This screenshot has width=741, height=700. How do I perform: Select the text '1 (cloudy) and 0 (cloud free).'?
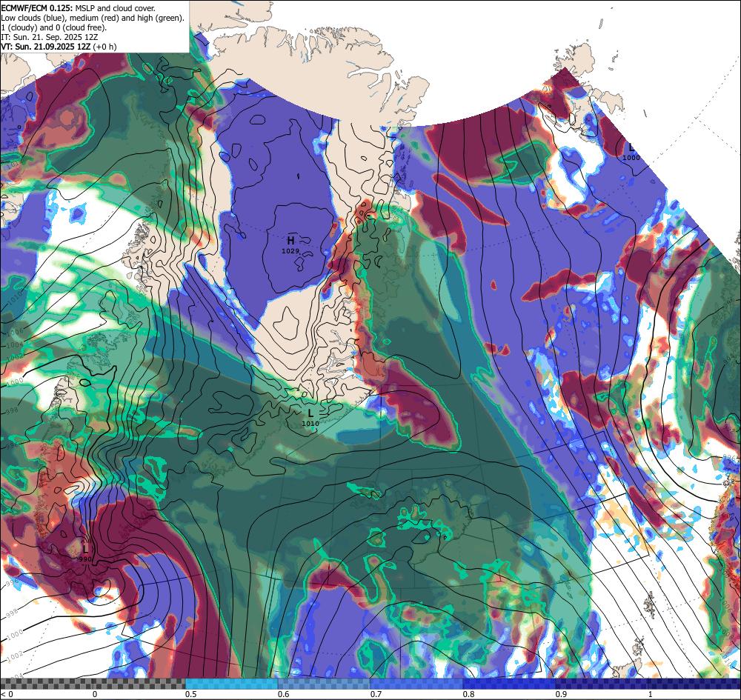(x=54, y=27)
